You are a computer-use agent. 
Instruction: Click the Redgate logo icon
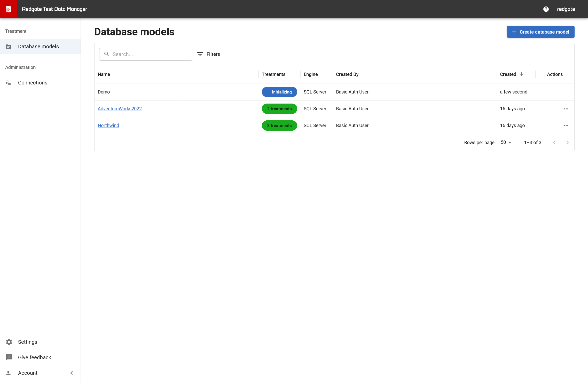click(x=8, y=9)
